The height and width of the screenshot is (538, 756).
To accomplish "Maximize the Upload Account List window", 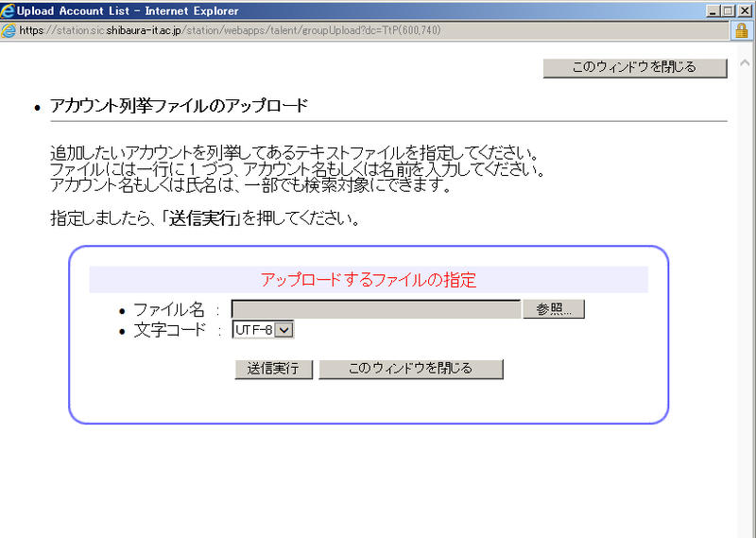I will (729, 10).
